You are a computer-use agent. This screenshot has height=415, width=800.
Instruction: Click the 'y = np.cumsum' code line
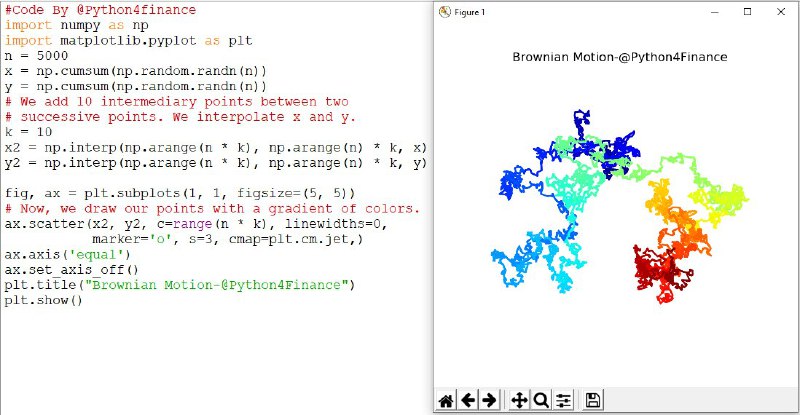click(x=136, y=86)
